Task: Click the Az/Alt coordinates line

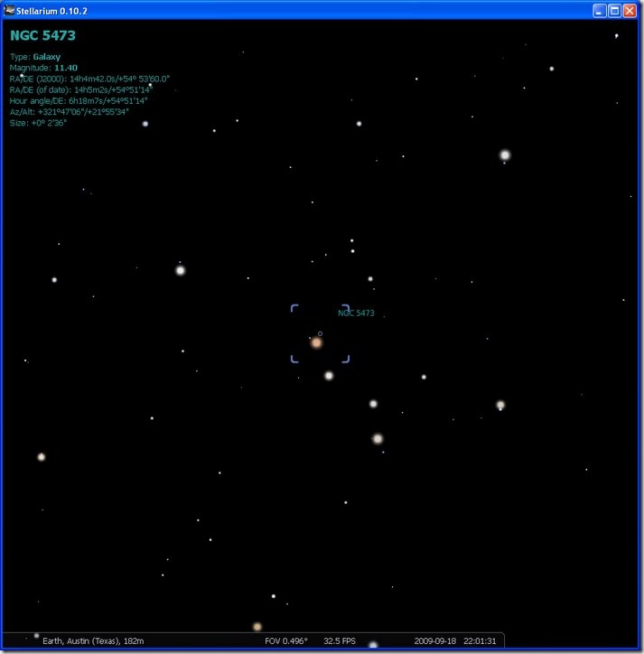Action: (70, 111)
